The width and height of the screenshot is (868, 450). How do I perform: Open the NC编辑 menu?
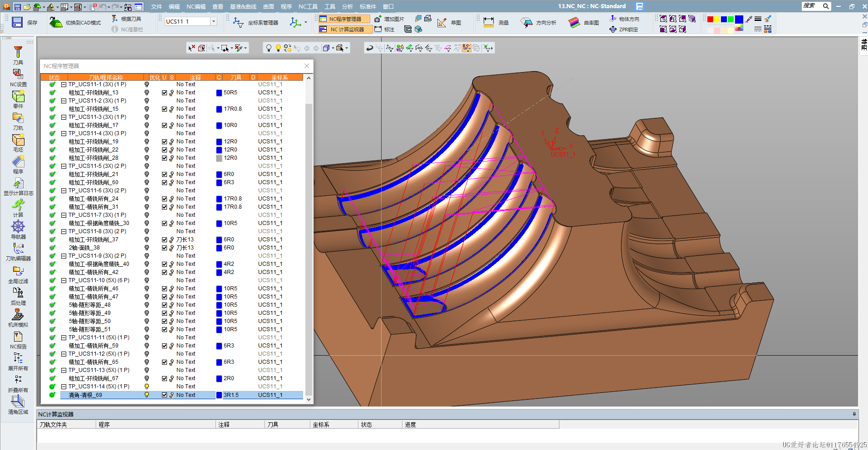pyautogui.click(x=196, y=6)
